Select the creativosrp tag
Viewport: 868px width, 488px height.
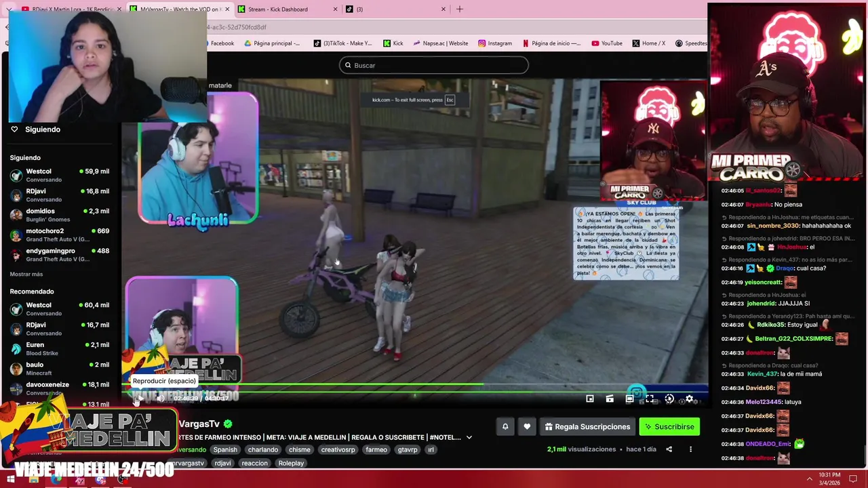coord(338,449)
